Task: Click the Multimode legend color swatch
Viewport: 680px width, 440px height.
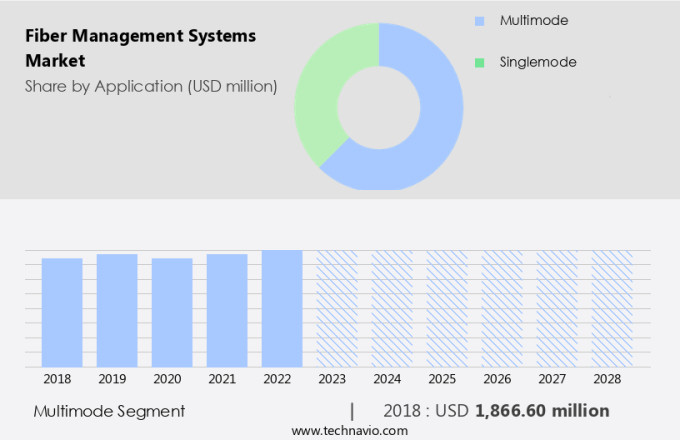Action: (479, 20)
